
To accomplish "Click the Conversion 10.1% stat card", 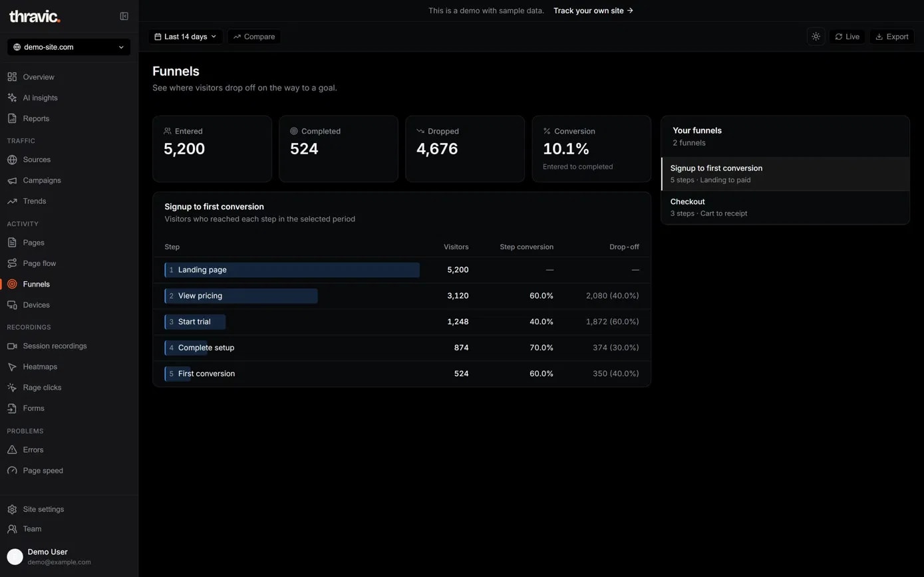I will click(591, 149).
